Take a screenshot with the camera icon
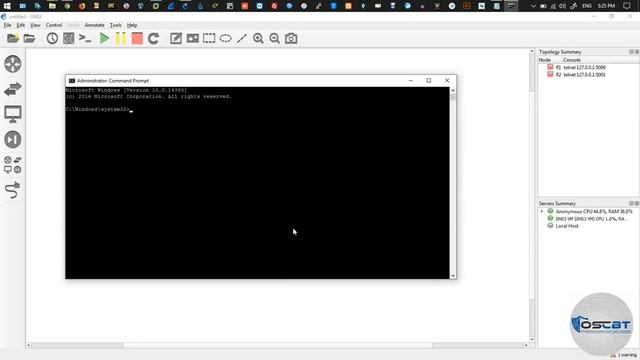This screenshot has width=640, height=360. 291,38
